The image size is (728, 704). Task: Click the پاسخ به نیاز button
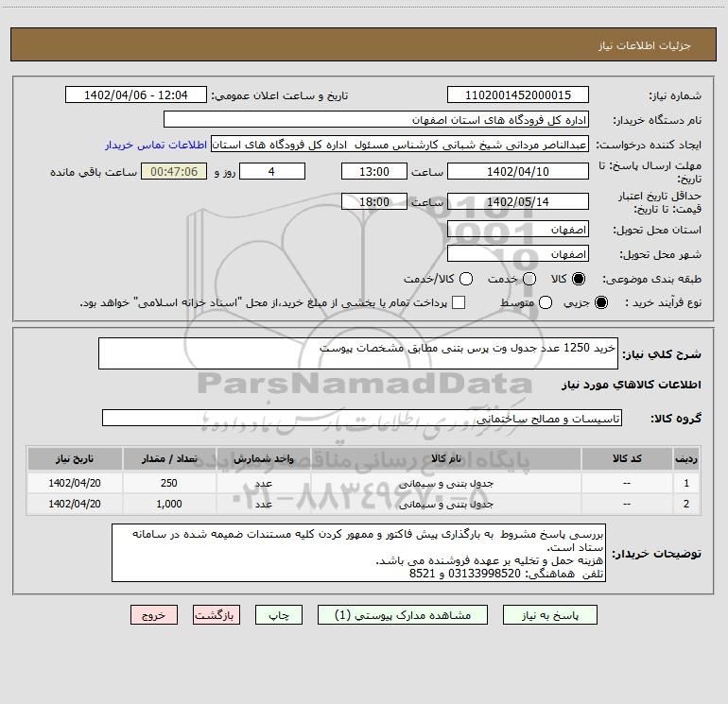(549, 615)
